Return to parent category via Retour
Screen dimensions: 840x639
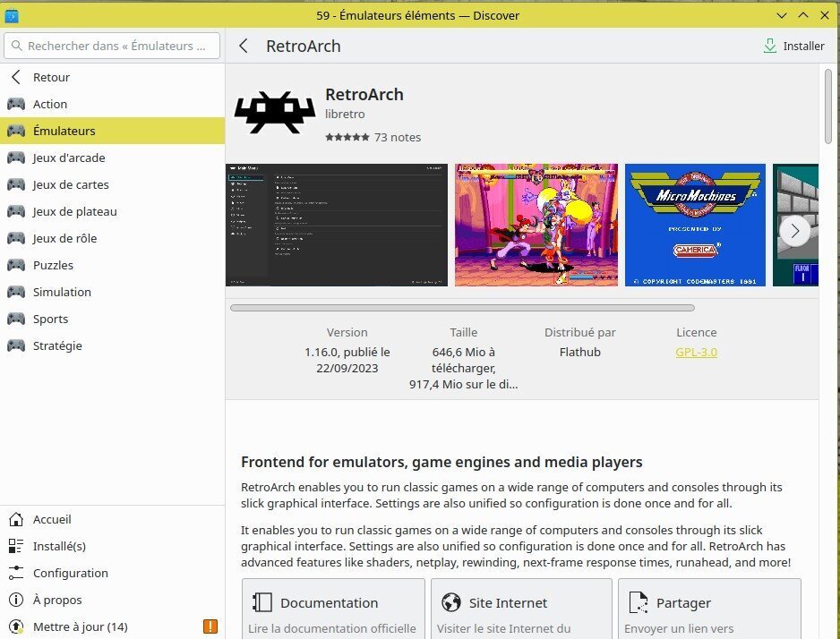(x=51, y=77)
